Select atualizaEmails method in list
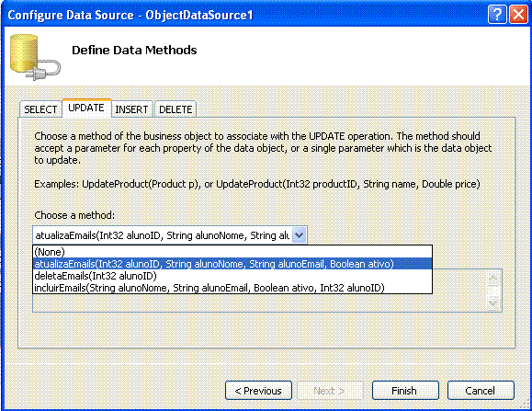 (x=232, y=264)
